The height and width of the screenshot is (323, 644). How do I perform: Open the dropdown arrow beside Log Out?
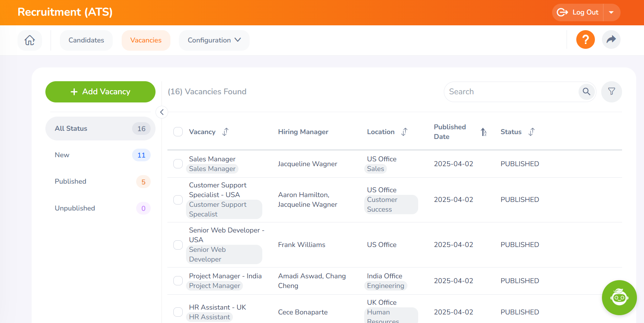pos(611,13)
